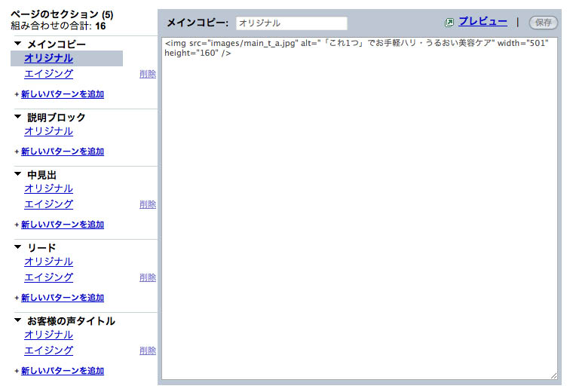Image resolution: width=570 pixels, height=392 pixels.
Task: Select オリジナル under メインコピー
Action: [x=48, y=58]
